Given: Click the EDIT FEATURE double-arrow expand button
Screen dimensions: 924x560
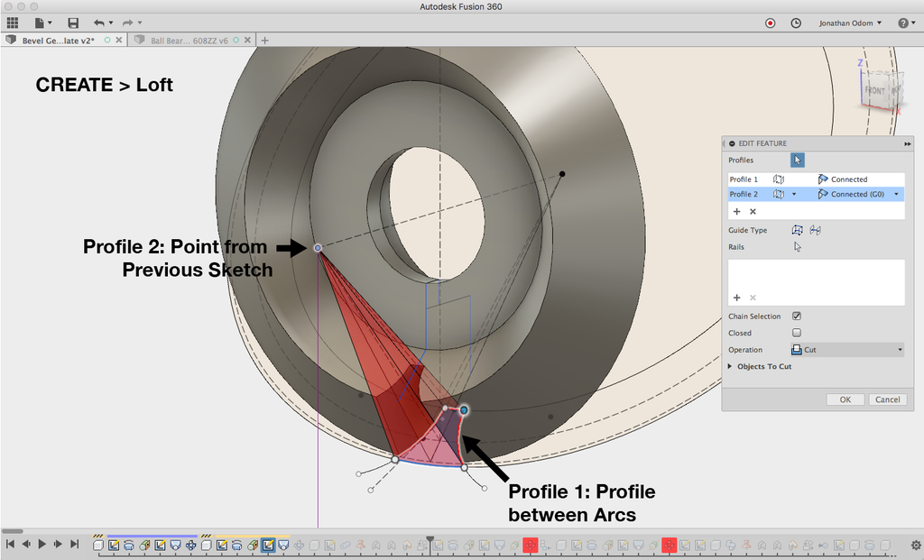Looking at the screenshot, I should (907, 143).
